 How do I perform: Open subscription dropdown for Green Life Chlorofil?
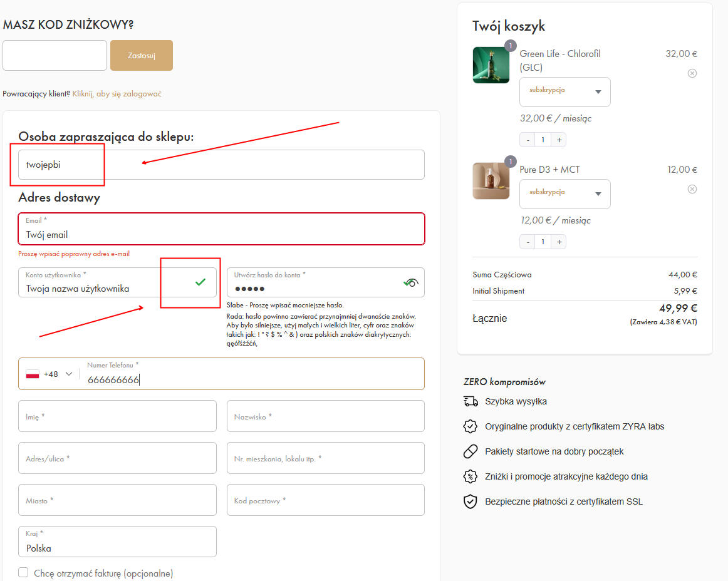coord(564,92)
